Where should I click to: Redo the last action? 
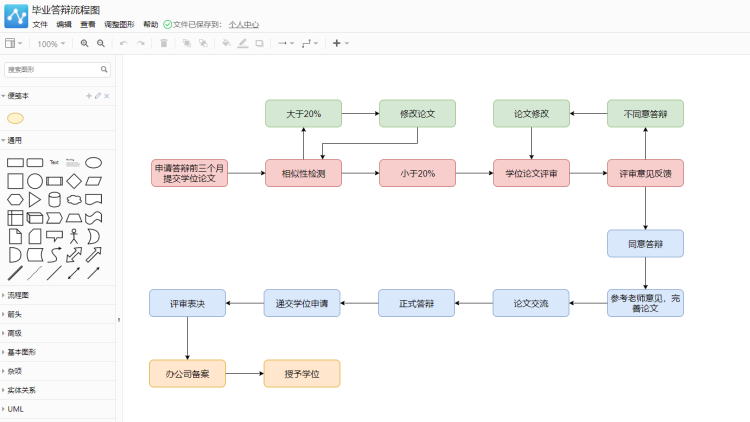[140, 44]
